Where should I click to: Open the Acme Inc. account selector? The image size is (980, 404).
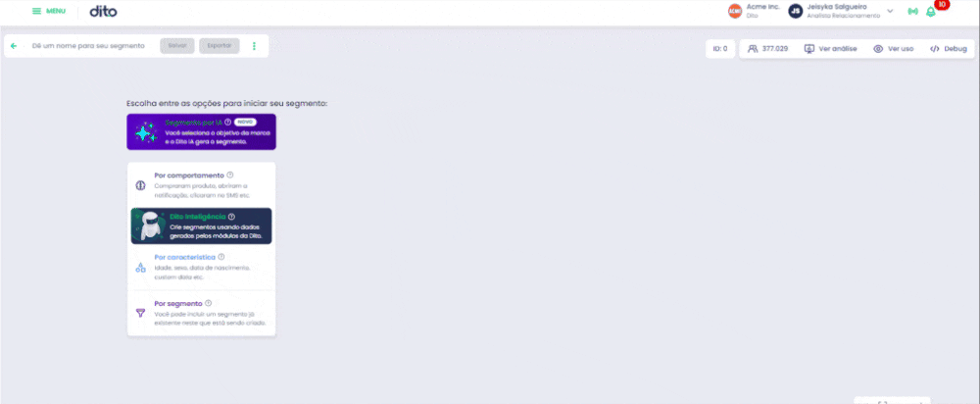pyautogui.click(x=754, y=11)
